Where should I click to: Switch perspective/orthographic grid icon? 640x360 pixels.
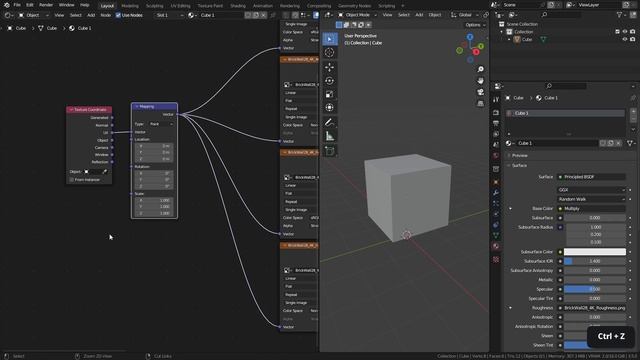point(480,104)
